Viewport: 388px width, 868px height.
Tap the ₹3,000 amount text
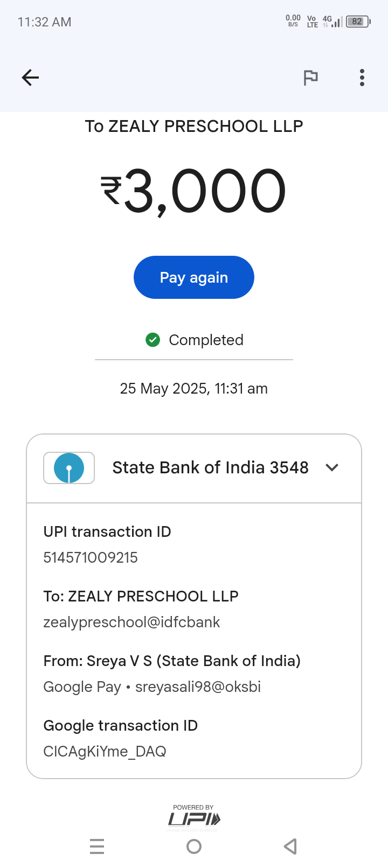click(x=194, y=191)
